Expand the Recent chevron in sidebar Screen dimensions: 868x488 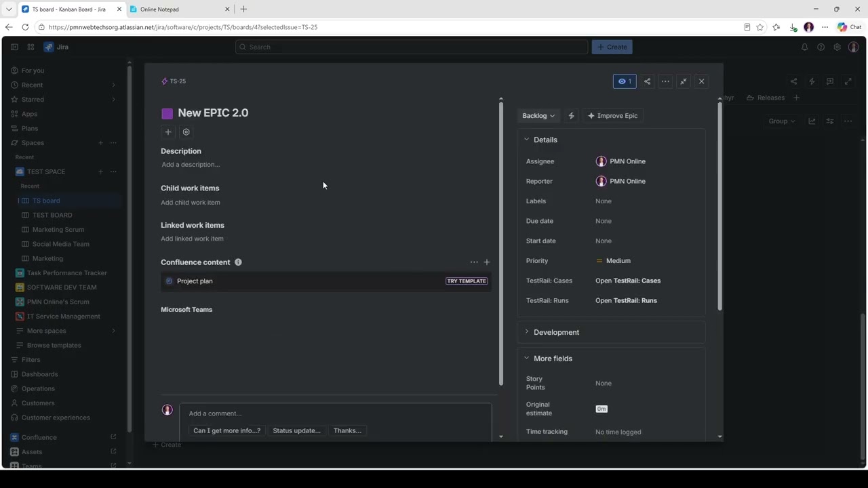pyautogui.click(x=113, y=85)
